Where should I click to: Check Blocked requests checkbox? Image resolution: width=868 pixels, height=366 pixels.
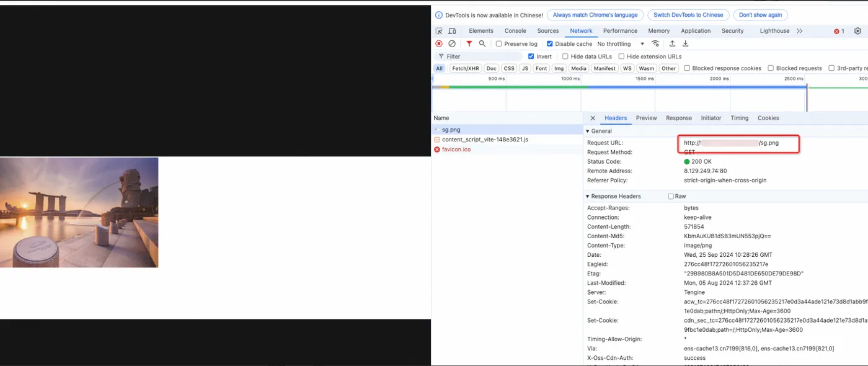[x=771, y=68]
